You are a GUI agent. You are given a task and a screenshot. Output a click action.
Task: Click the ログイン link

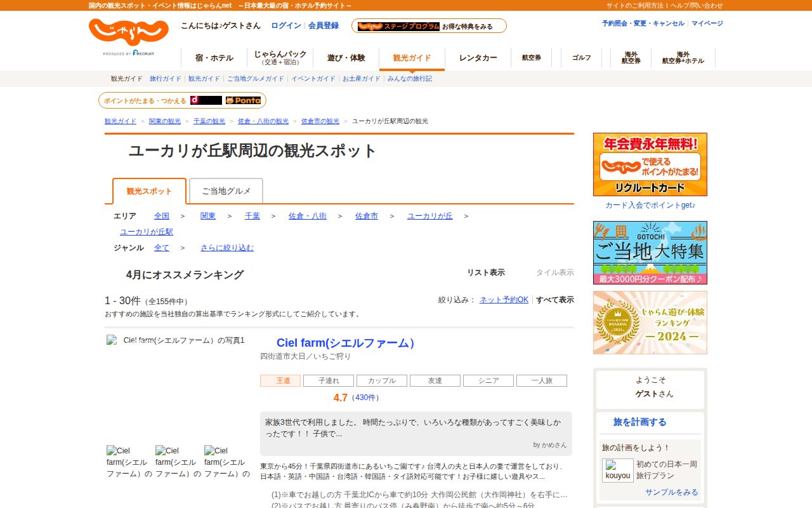coord(286,25)
